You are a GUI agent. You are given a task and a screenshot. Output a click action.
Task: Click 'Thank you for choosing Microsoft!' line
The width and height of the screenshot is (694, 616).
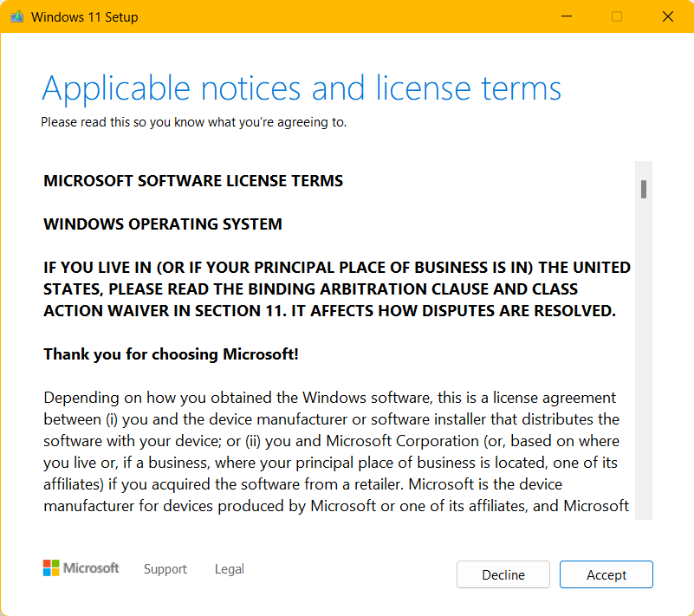[x=171, y=354]
